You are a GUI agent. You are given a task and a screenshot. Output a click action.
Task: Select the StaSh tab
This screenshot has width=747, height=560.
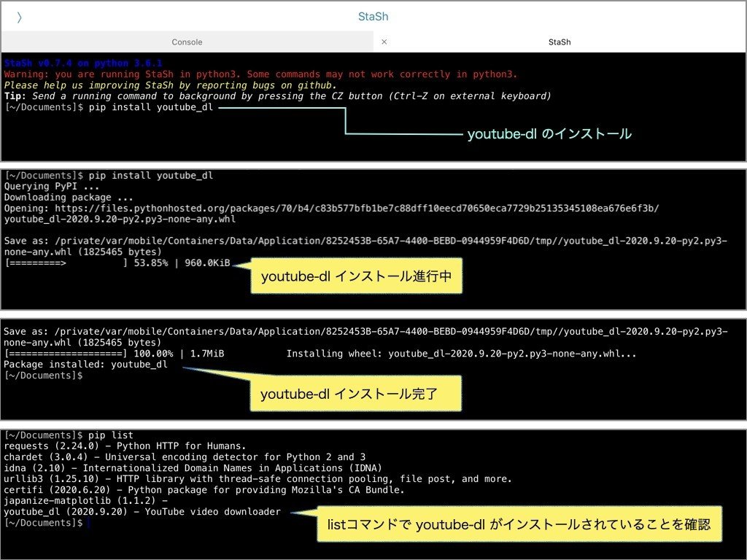[x=560, y=42]
